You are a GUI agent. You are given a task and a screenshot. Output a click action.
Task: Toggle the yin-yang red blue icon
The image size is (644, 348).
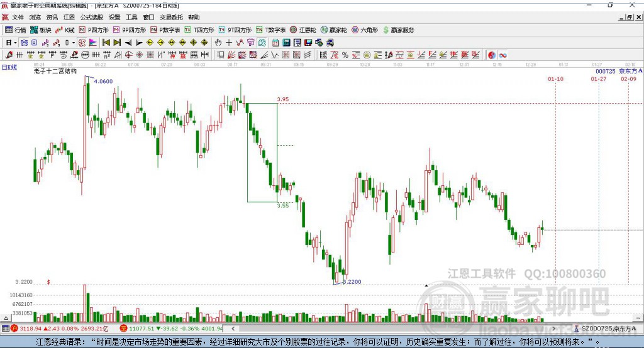pos(492,55)
